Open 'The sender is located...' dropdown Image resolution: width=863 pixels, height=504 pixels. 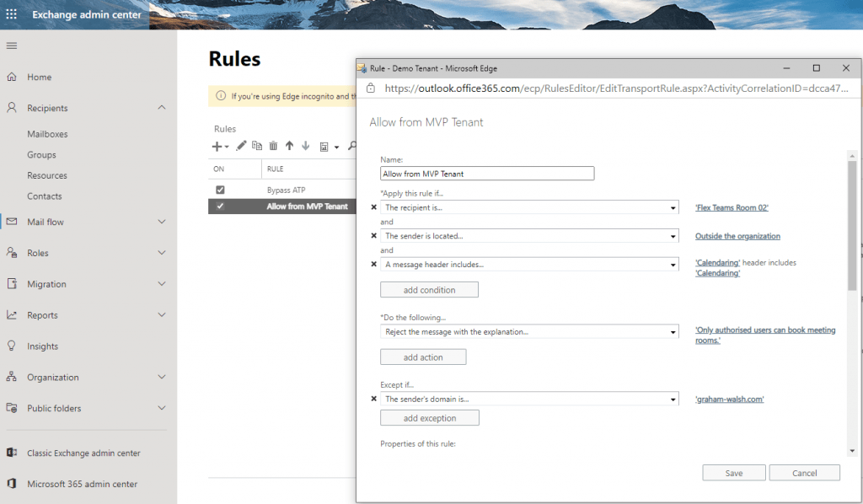click(x=529, y=236)
